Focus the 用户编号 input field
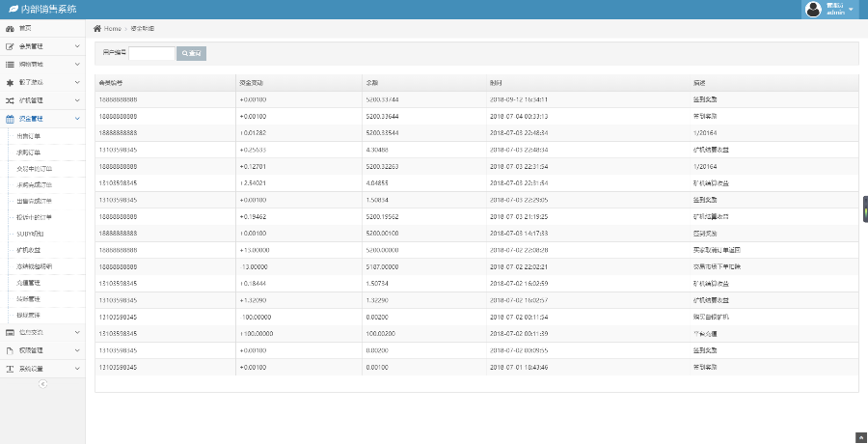Screen dimensions: 868x444 coord(151,54)
